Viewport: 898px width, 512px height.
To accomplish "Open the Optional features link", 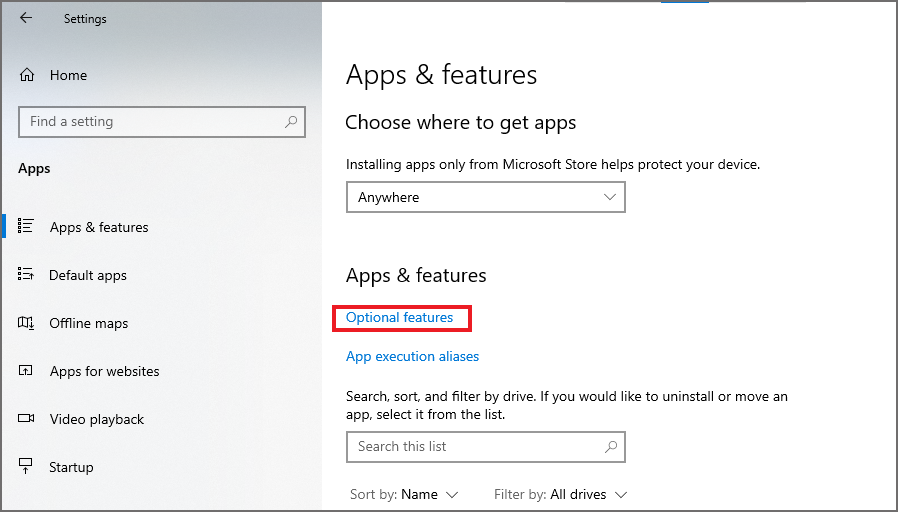I will pyautogui.click(x=400, y=318).
